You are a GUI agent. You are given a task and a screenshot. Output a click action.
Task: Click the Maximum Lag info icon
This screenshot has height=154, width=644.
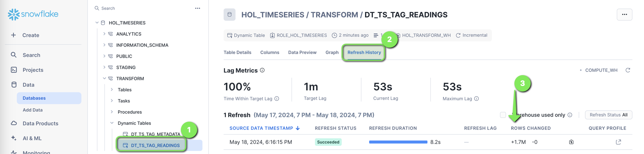pyautogui.click(x=477, y=99)
